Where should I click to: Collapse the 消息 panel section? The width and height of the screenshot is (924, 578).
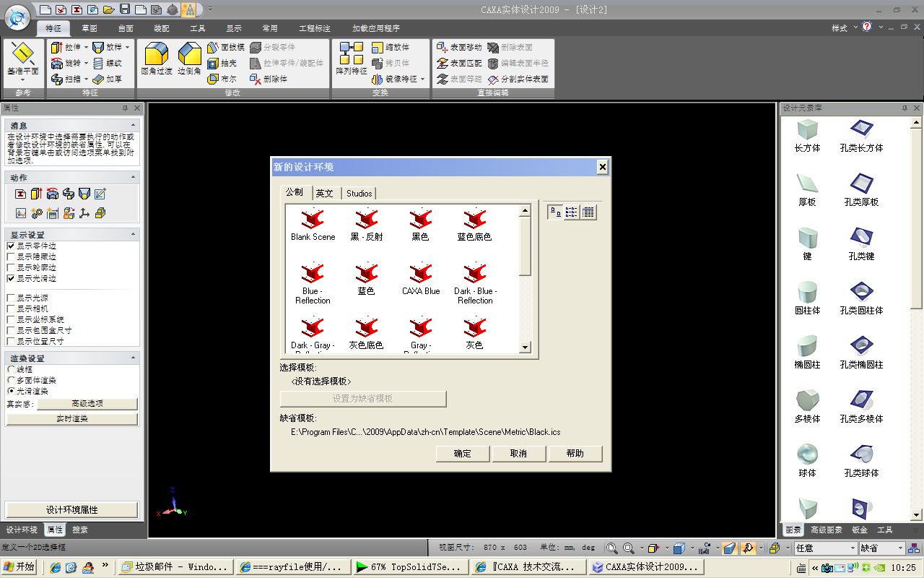pos(133,126)
